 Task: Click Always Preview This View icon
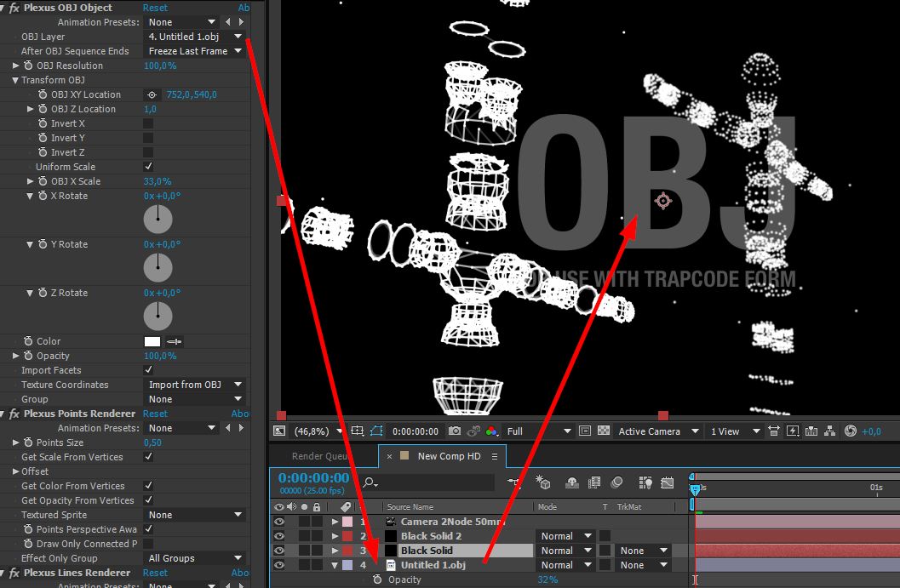pos(279,431)
